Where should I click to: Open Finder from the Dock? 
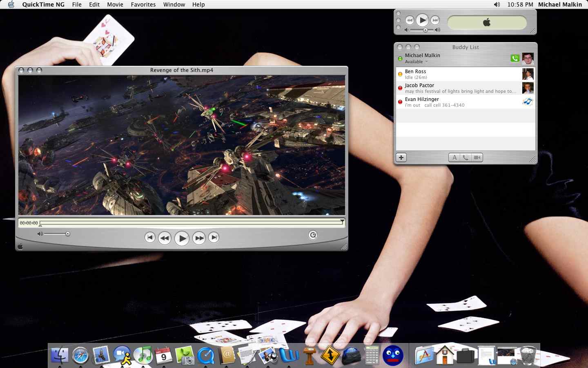60,355
